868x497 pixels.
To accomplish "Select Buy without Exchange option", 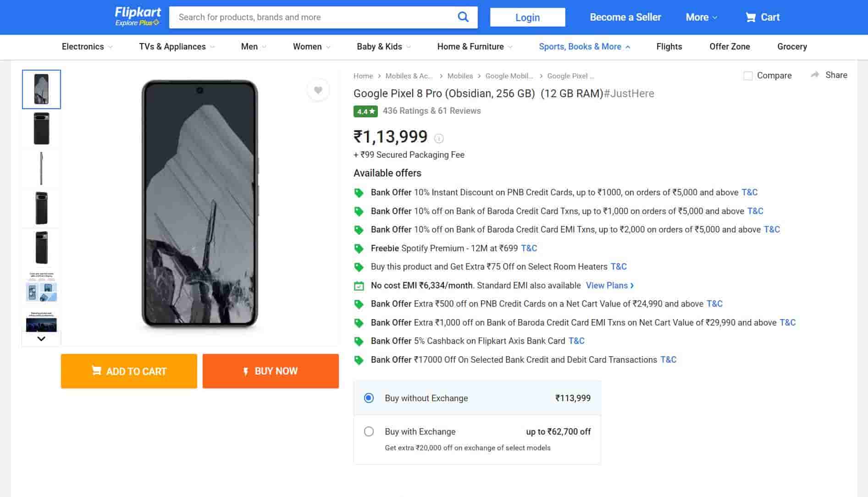I will tap(369, 398).
